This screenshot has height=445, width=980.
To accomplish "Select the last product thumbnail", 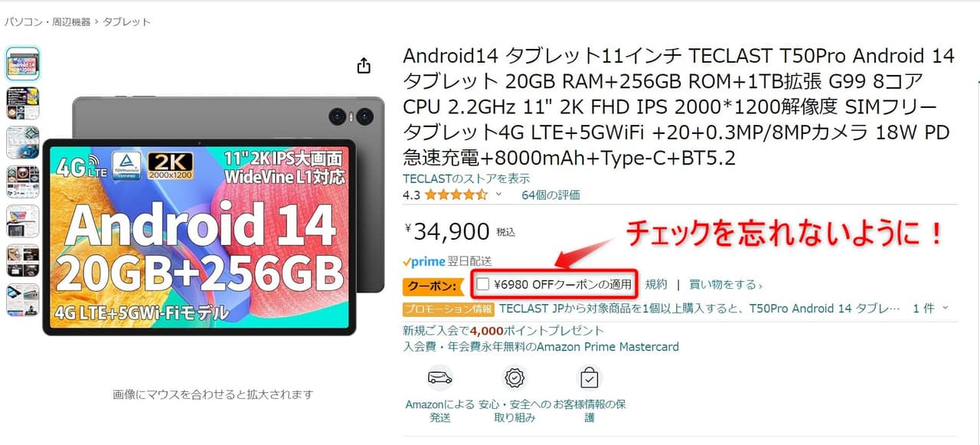I will (x=23, y=300).
